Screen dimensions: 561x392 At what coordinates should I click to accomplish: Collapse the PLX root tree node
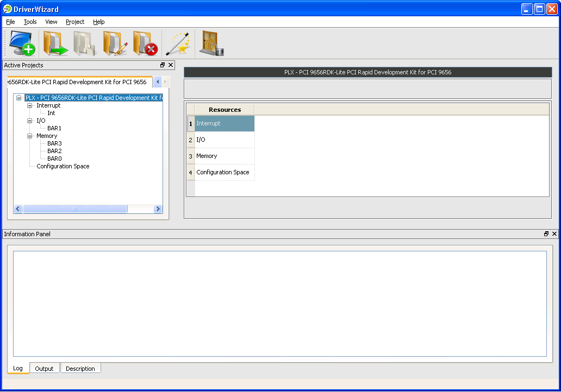[x=18, y=98]
